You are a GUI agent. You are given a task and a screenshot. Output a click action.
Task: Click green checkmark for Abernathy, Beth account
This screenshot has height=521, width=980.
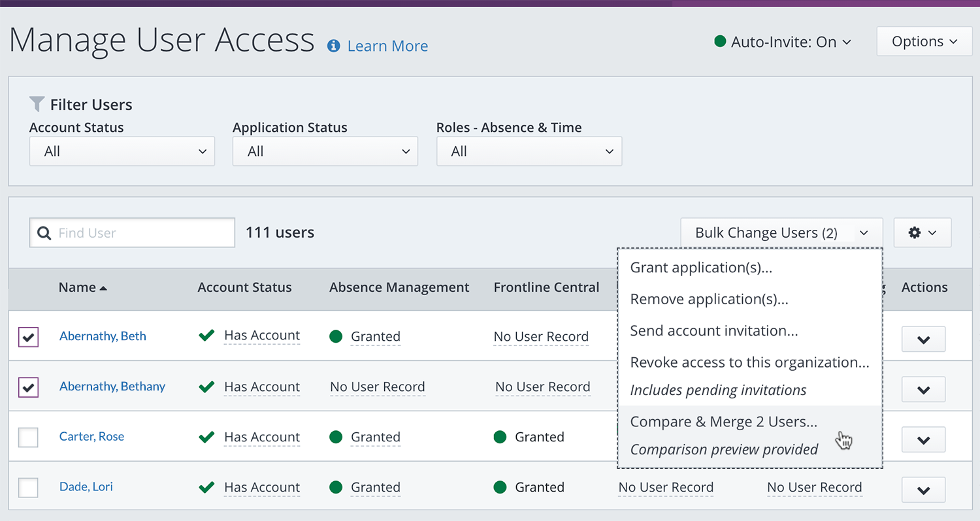coord(206,336)
